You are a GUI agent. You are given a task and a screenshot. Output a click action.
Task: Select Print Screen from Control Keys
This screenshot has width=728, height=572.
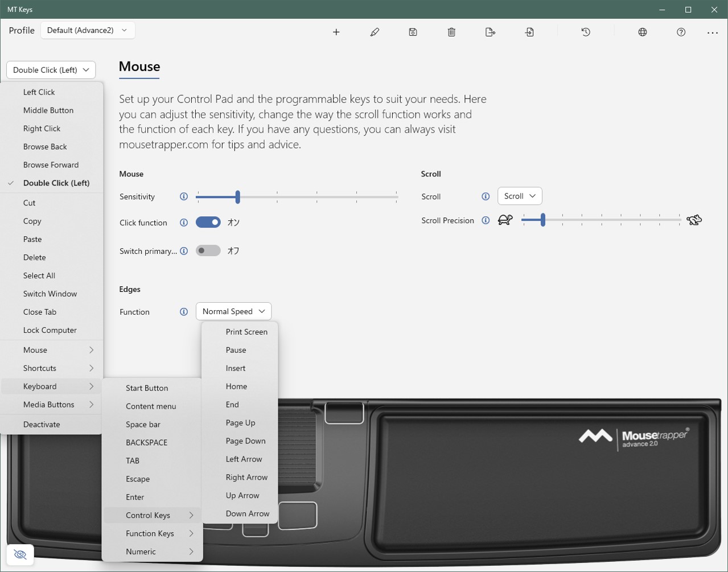coord(240,332)
